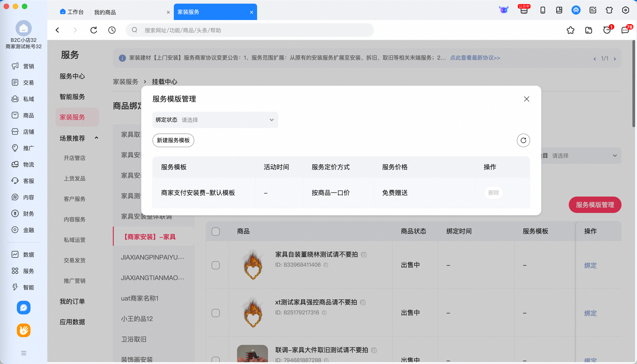Open the folder icon beside the star
The width and height of the screenshot is (637, 364).
coord(589,30)
